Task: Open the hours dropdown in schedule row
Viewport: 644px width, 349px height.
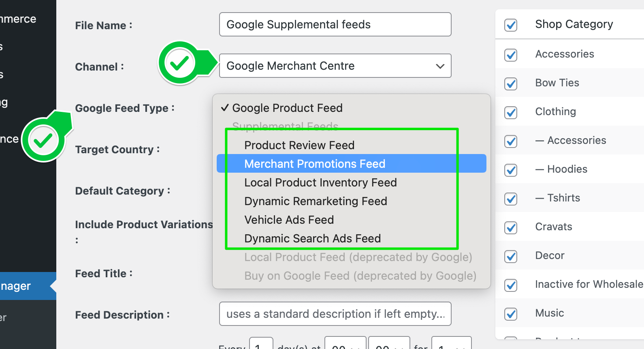Action: pyautogui.click(x=345, y=345)
